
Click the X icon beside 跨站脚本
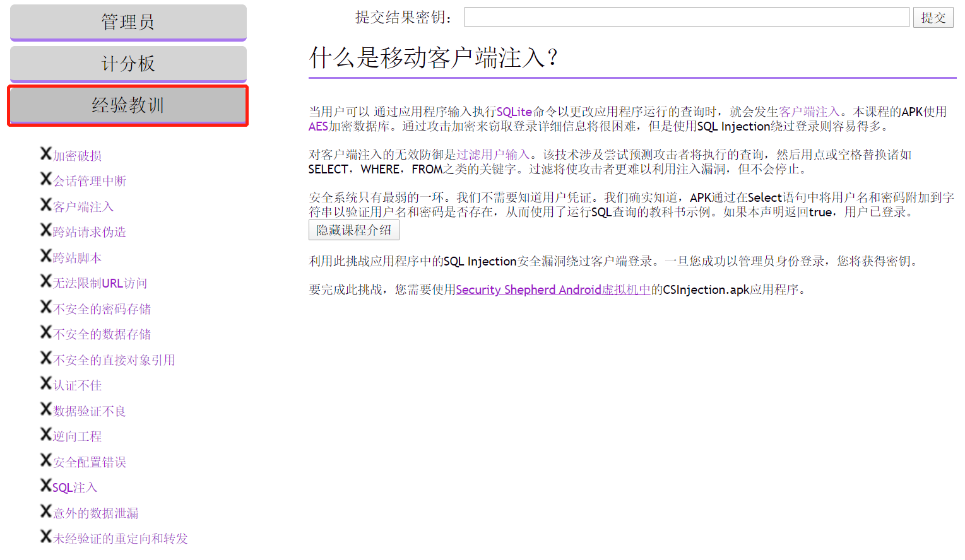point(45,255)
